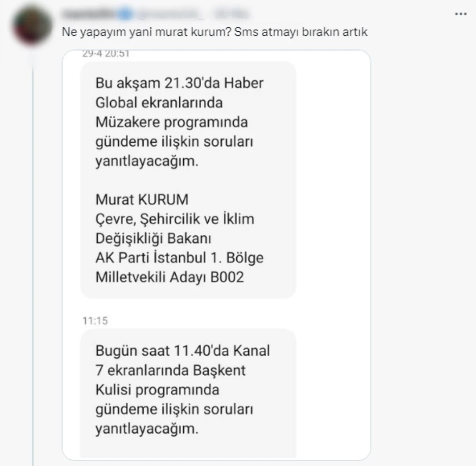Select the Kanal 7 SMS bubble

pyautogui.click(x=188, y=393)
